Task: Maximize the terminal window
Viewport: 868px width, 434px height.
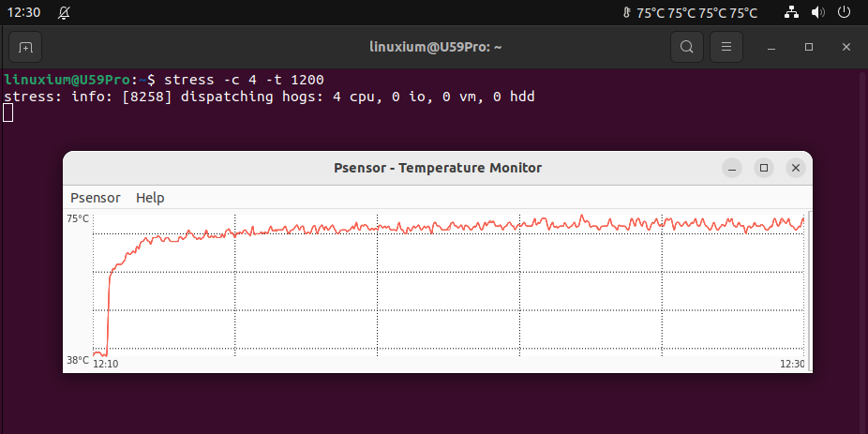Action: tap(809, 47)
